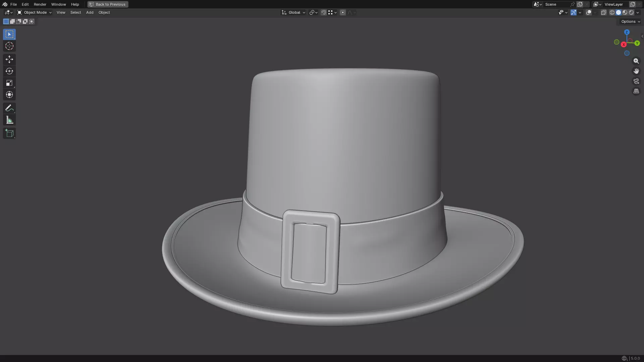Screen dimensions: 644x362
Task: Click the viewport zoom magnifier icon
Action: tap(636, 61)
